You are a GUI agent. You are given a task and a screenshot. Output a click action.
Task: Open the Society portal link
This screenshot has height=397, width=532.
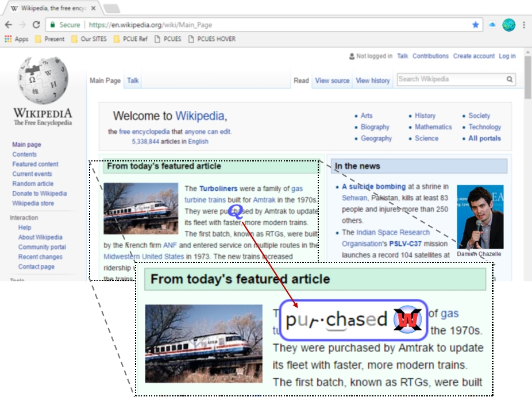pos(479,115)
